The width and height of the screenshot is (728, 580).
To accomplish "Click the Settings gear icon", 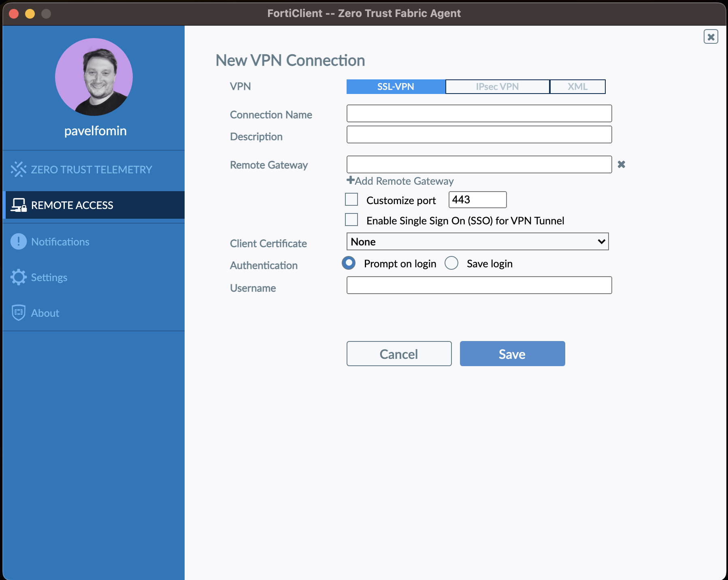I will click(x=18, y=277).
